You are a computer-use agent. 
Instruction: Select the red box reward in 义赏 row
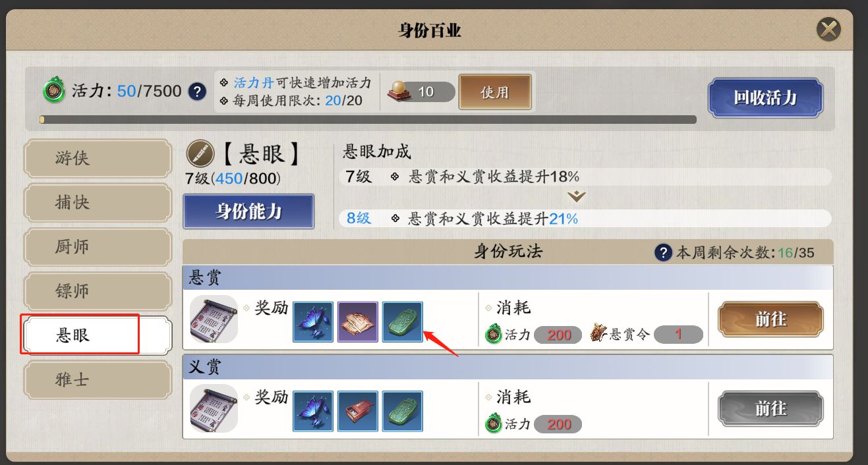tap(358, 412)
